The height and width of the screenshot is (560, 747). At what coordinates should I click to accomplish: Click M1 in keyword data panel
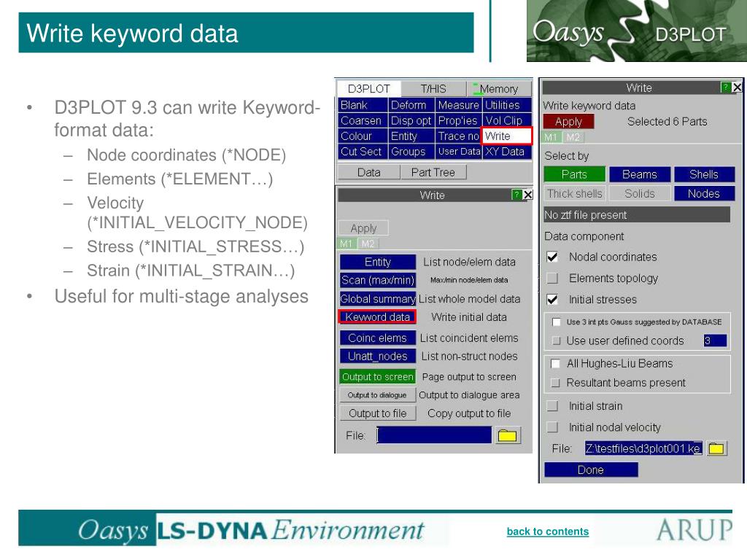551,137
